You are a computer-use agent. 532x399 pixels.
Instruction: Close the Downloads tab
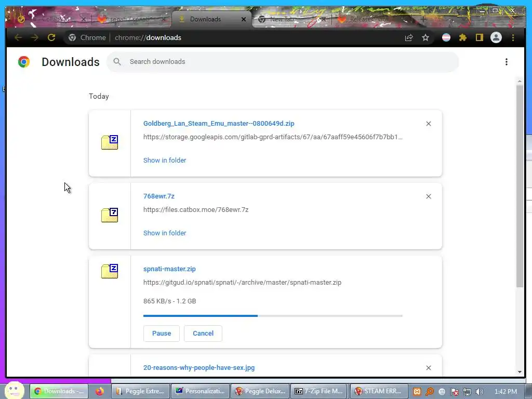(244, 19)
